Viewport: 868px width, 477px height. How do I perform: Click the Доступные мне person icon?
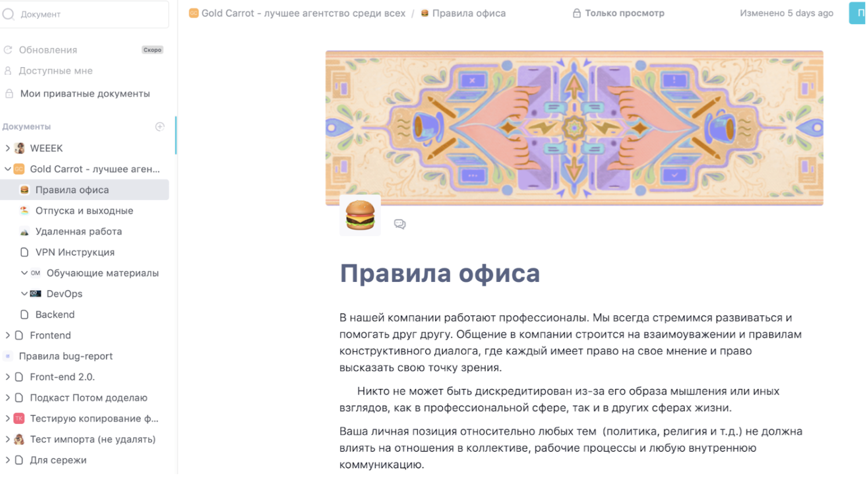point(8,71)
